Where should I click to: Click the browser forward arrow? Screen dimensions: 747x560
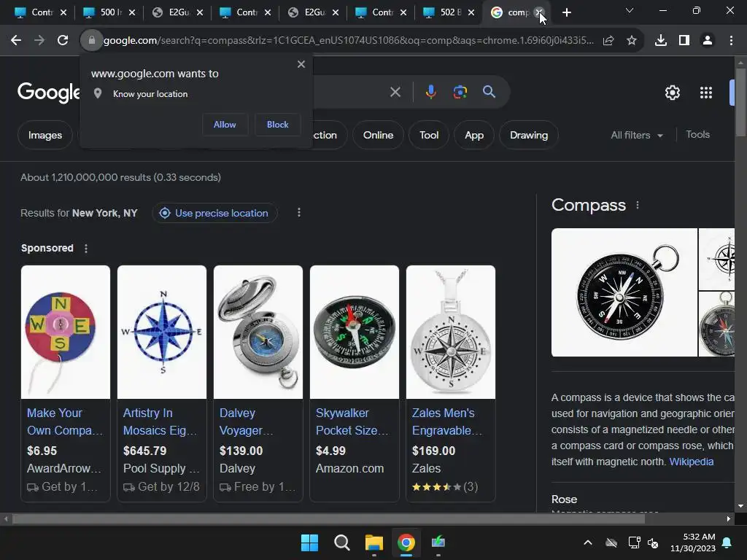pos(39,41)
